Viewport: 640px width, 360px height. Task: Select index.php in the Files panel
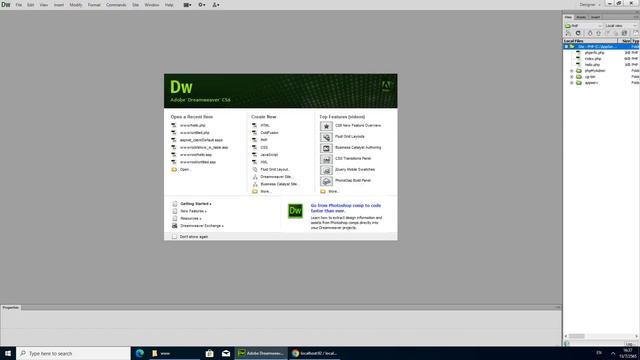click(x=593, y=59)
